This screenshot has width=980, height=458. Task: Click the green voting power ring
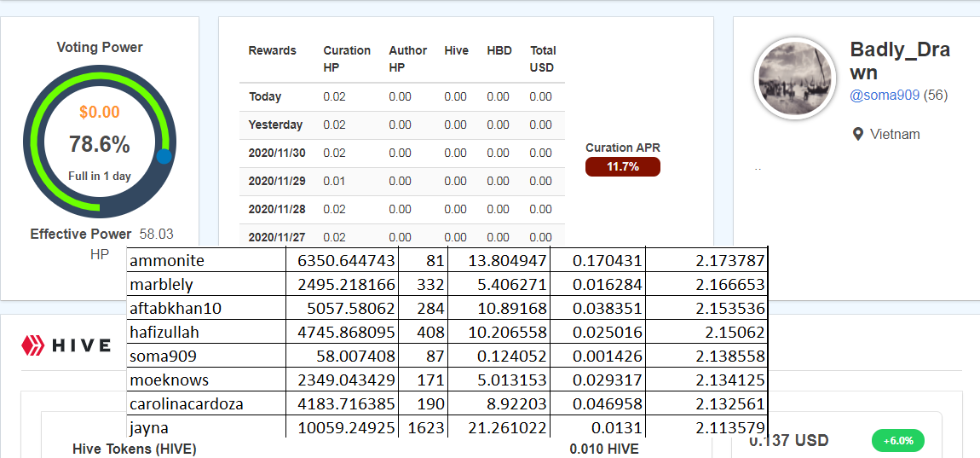[100, 142]
